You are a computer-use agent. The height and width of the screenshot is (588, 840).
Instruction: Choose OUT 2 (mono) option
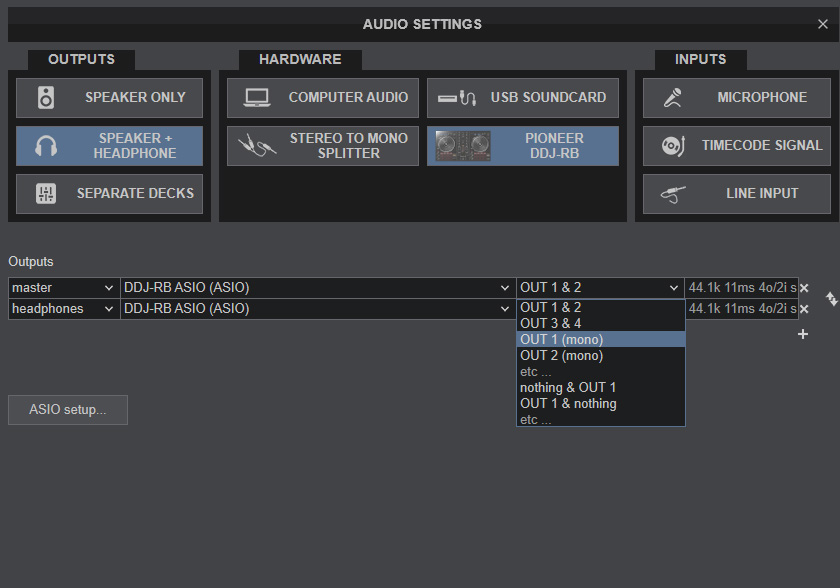601,356
